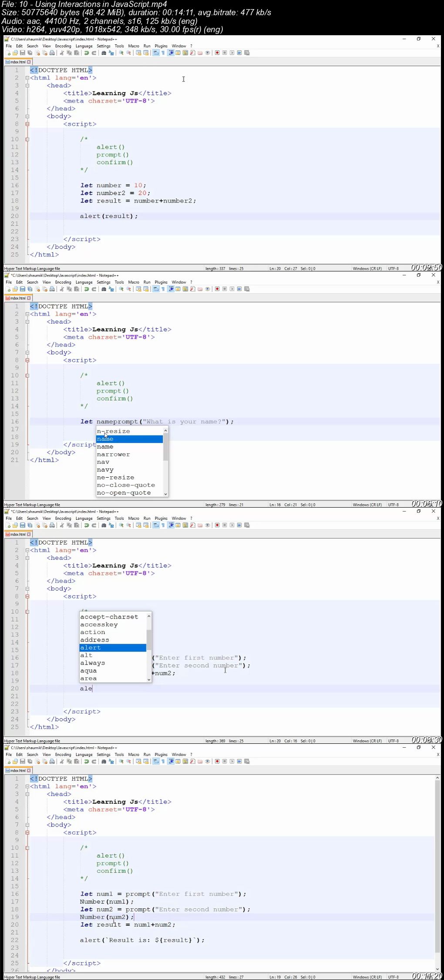Choose highlighted 'name' autocomplete entry in second frame
The height and width of the screenshot is (980, 444).
[129, 439]
